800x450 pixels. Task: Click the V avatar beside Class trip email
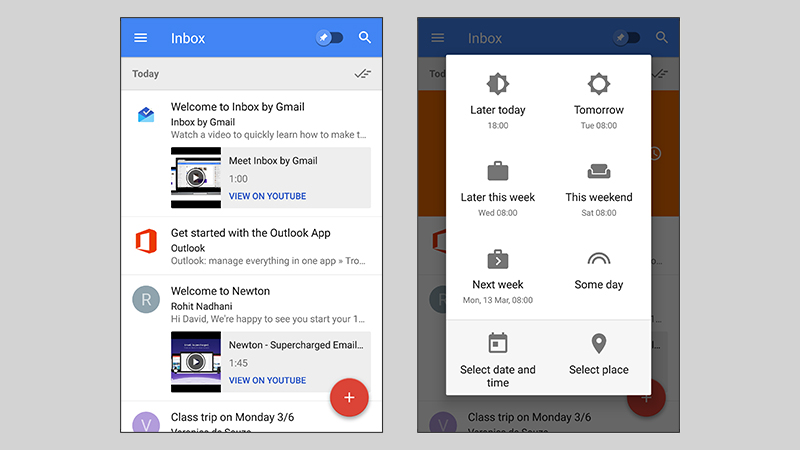pos(146,422)
